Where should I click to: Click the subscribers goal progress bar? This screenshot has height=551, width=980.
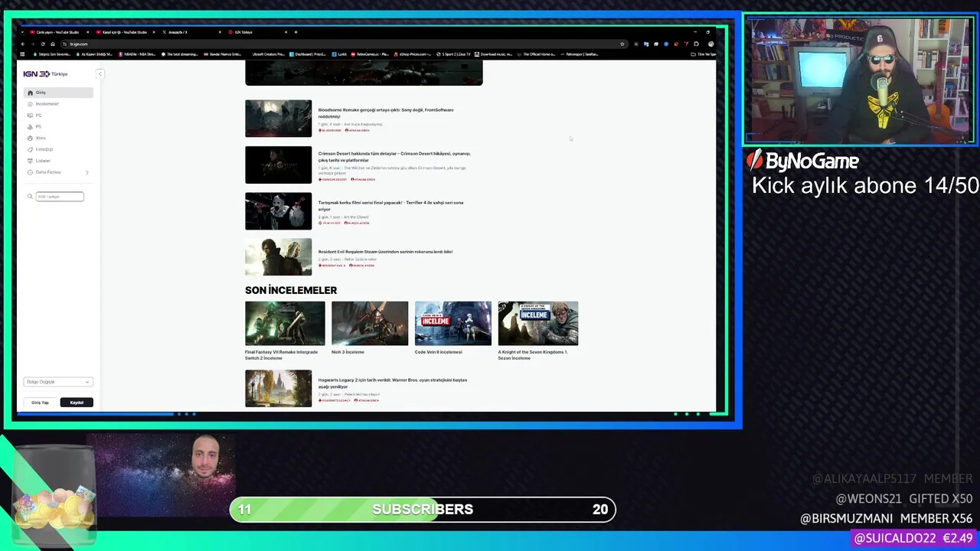click(423, 510)
